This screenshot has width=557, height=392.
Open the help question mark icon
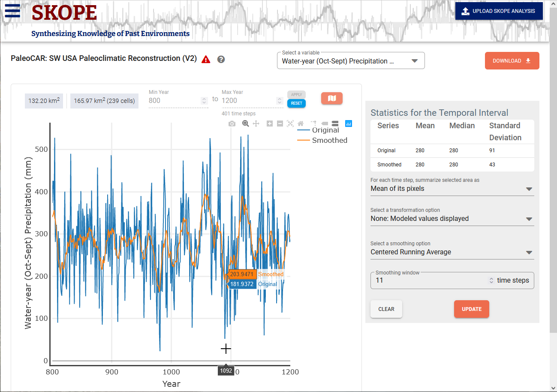coord(221,60)
